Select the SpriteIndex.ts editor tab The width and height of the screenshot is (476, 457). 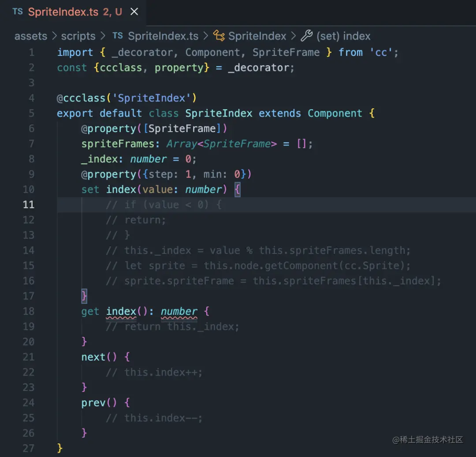tap(73, 12)
